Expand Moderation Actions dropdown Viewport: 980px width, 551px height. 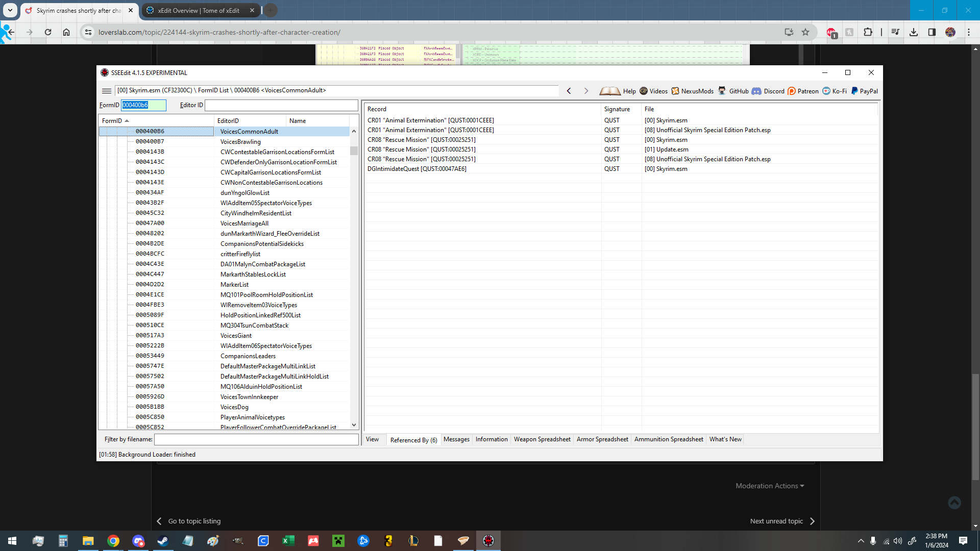click(770, 486)
